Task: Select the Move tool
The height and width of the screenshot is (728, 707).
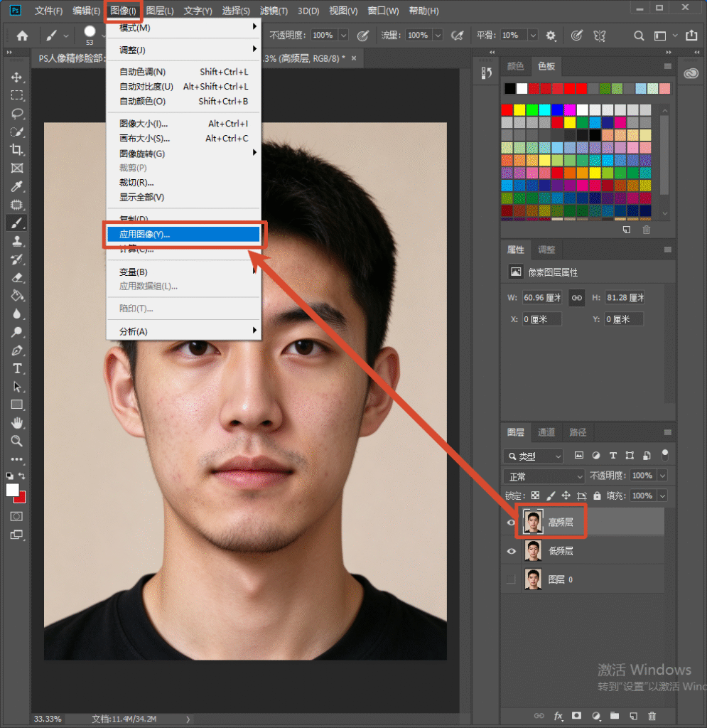Action: [17, 77]
